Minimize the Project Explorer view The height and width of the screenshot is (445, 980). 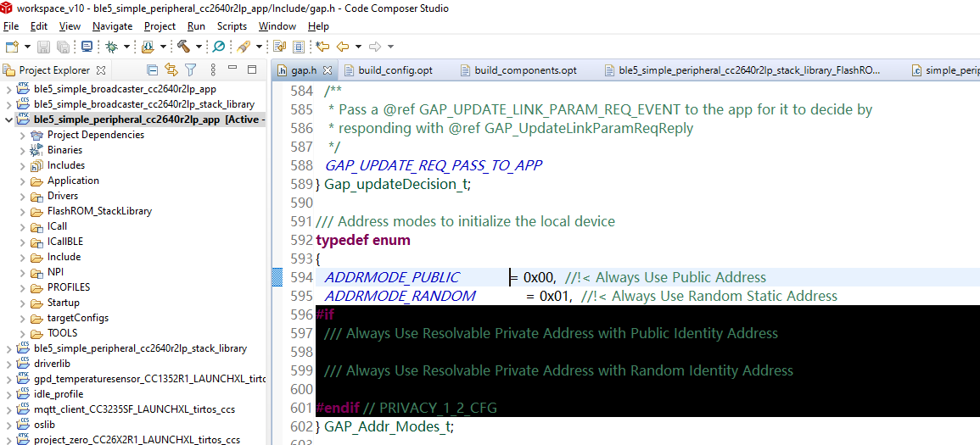(232, 68)
